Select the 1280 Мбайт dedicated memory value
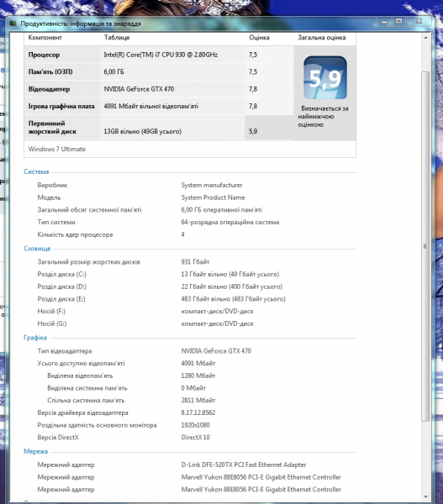This screenshot has width=443, height=504. tap(198, 375)
